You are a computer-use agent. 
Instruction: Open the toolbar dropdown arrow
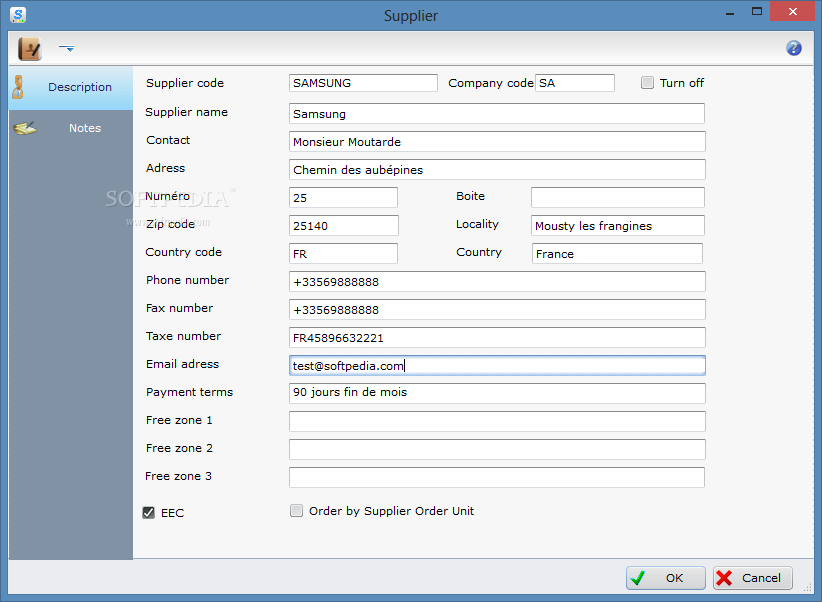(x=67, y=48)
